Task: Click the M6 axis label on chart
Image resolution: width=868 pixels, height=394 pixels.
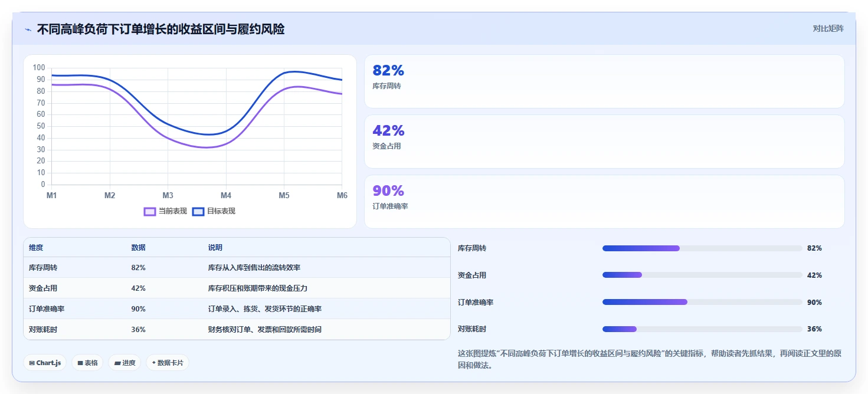Action: 342,195
